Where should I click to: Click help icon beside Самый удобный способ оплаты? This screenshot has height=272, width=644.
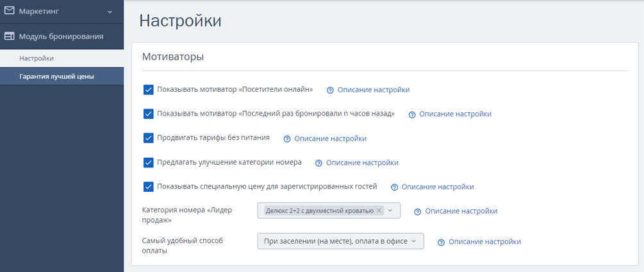tap(442, 242)
